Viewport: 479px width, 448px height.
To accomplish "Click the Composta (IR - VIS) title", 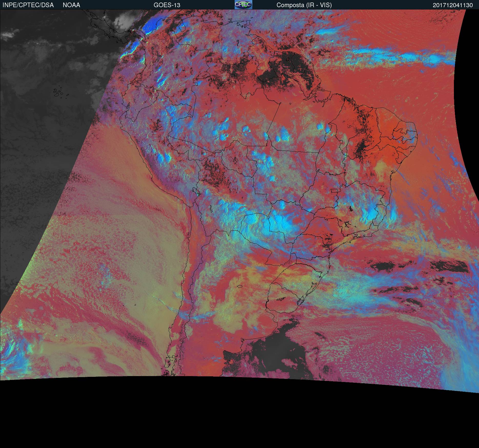I will (x=304, y=5).
